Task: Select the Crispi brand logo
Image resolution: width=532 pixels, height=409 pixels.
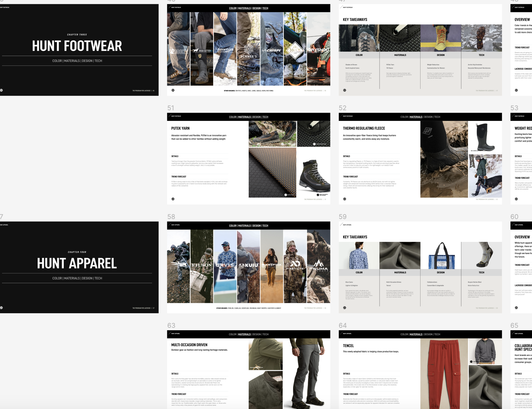Action: click(272, 50)
